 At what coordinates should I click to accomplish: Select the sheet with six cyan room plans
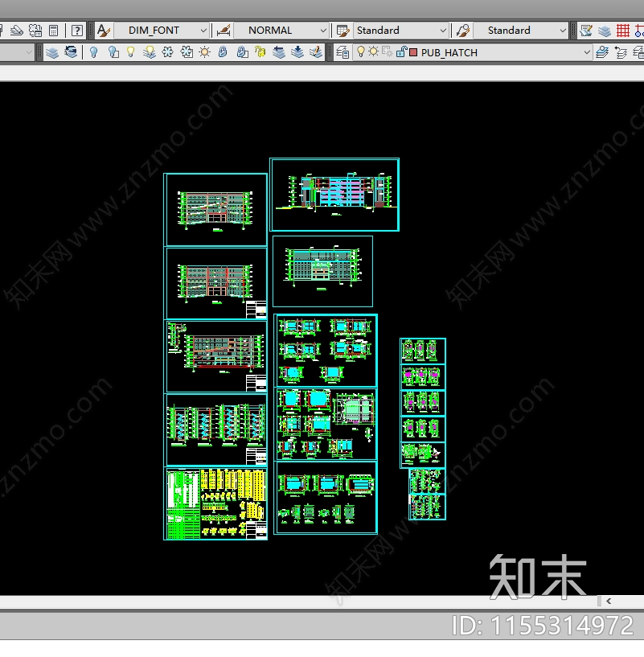[x=326, y=351]
